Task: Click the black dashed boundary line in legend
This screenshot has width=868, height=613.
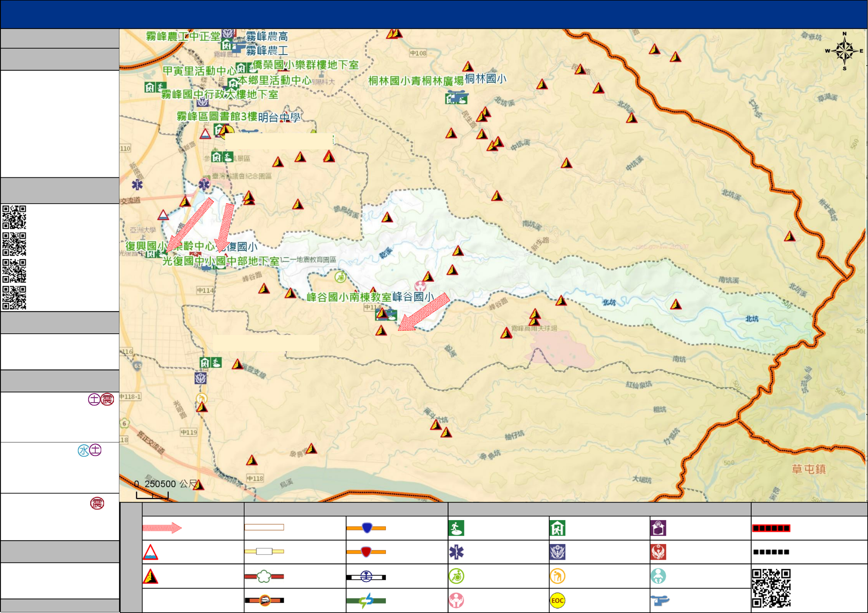Action: coord(771,552)
